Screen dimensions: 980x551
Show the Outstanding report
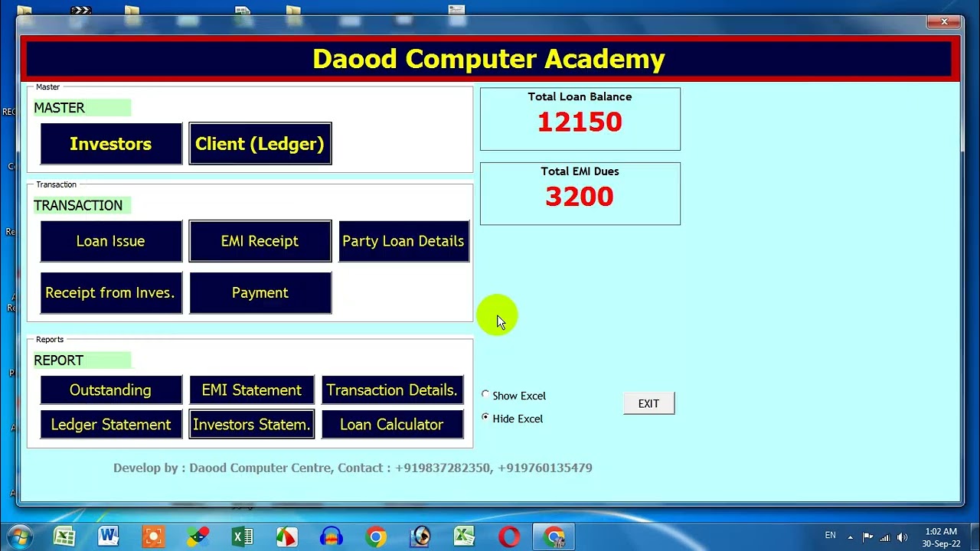111,390
